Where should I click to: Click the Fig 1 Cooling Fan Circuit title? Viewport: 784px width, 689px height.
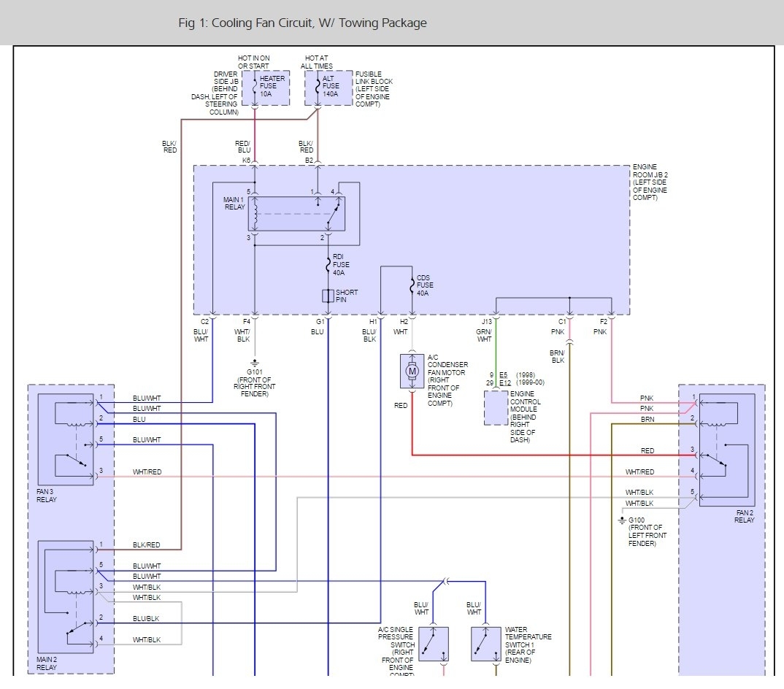[302, 23]
